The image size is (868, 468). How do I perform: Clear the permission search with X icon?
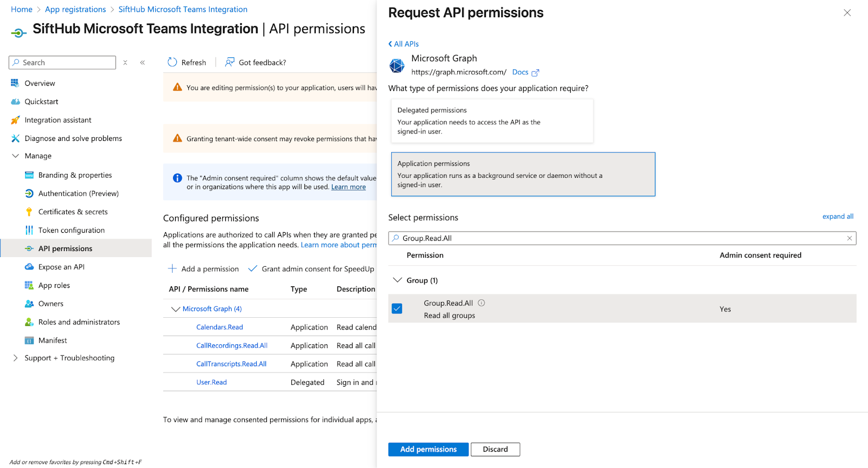[x=850, y=238]
